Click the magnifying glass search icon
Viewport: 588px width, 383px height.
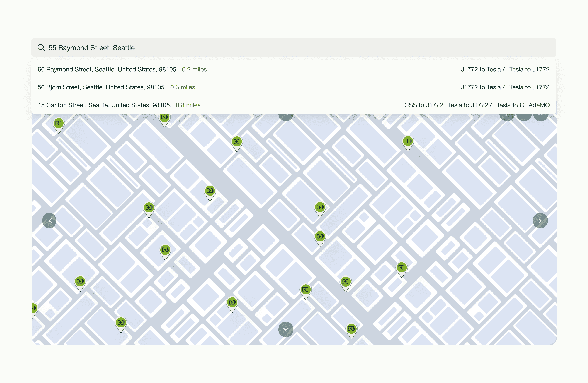pos(41,48)
